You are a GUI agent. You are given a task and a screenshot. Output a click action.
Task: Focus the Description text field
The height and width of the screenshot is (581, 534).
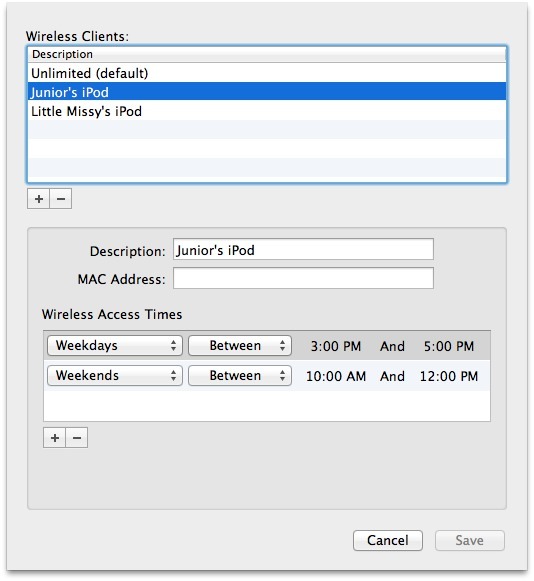(303, 249)
